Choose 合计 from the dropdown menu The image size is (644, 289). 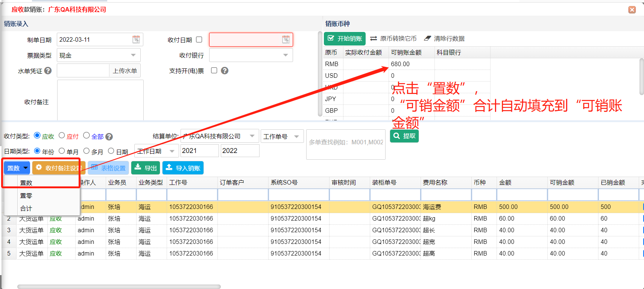click(26, 209)
